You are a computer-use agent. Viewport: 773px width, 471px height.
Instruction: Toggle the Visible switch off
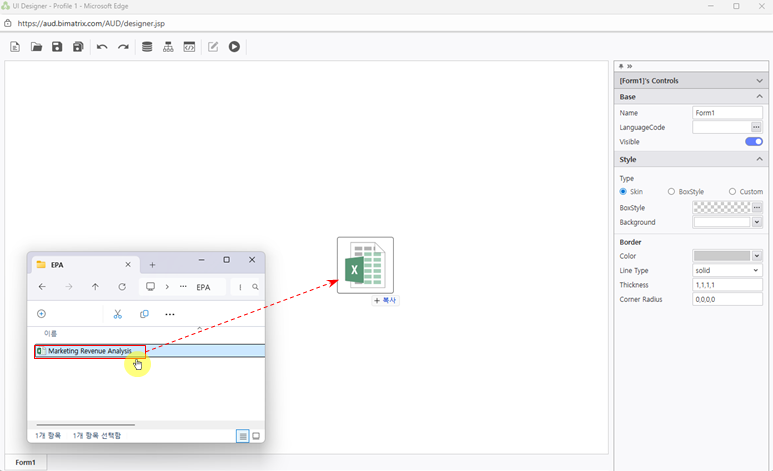coord(753,142)
